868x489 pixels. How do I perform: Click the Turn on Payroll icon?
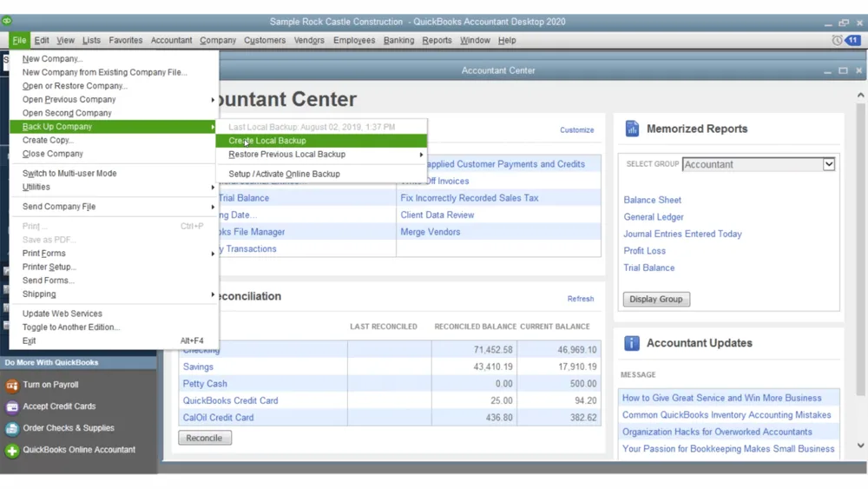point(11,385)
